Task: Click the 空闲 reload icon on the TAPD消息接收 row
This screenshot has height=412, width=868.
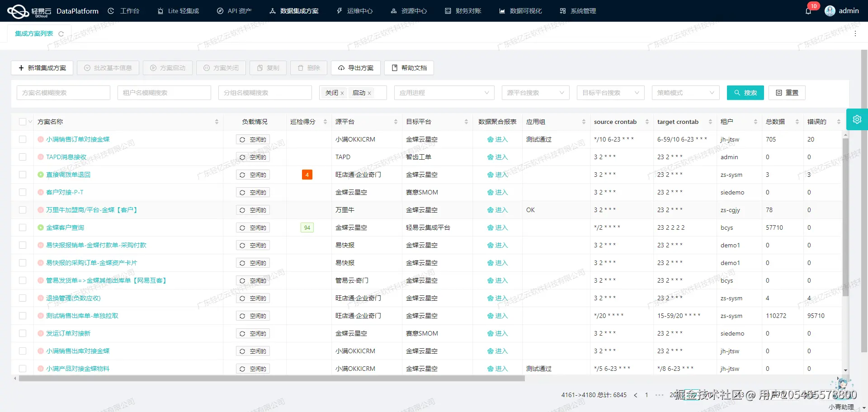Action: (x=243, y=157)
